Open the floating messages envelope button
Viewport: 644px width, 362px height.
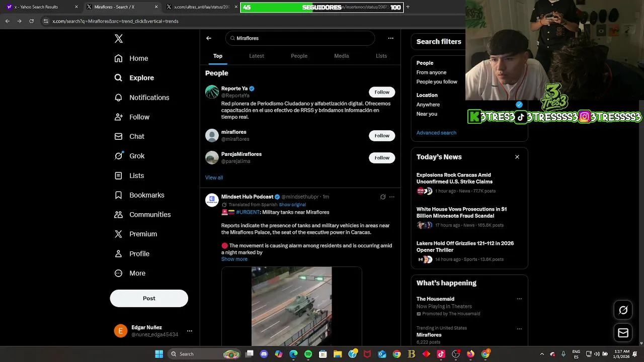[x=623, y=333]
